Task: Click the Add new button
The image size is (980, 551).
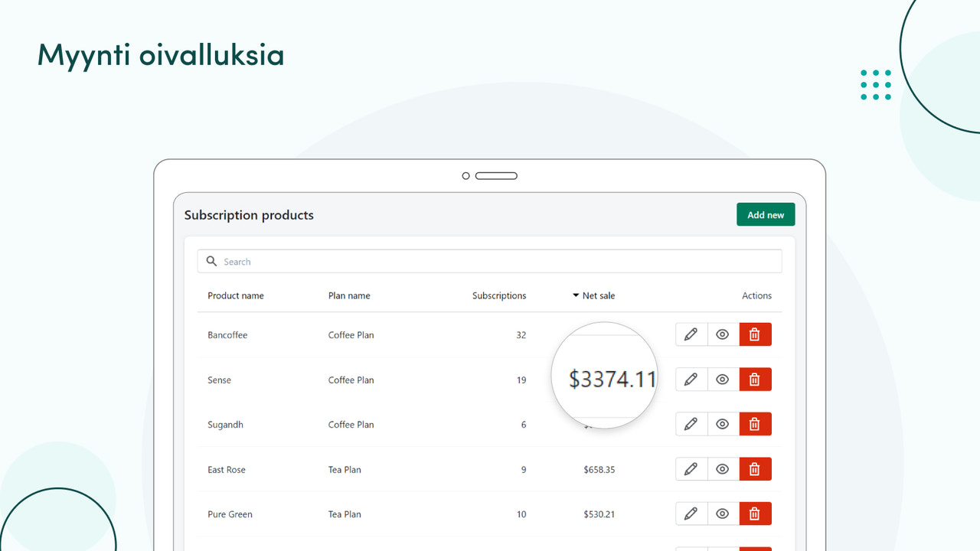Action: [766, 215]
